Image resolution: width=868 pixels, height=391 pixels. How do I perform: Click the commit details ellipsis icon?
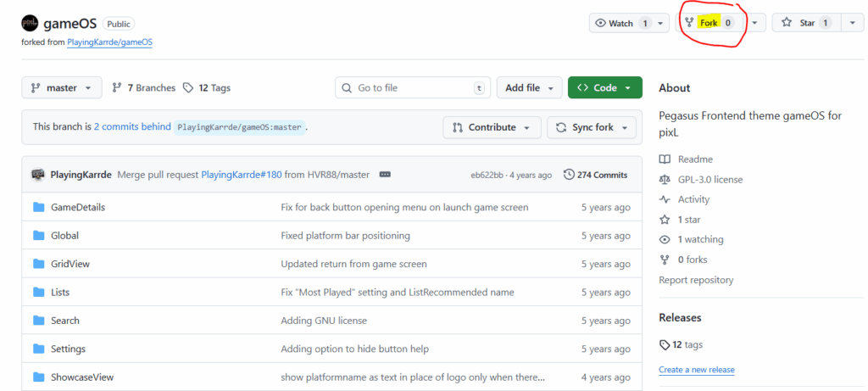(385, 175)
